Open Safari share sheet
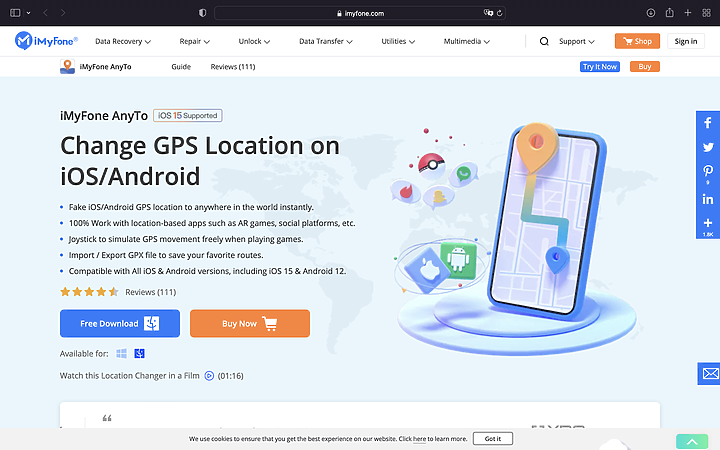This screenshot has height=450, width=720. (669, 12)
